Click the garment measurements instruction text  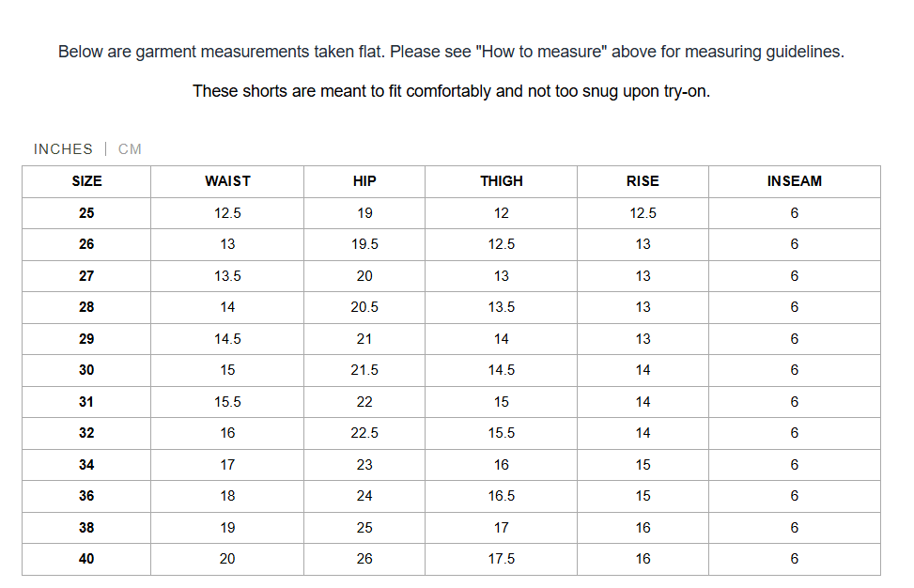[x=451, y=53]
